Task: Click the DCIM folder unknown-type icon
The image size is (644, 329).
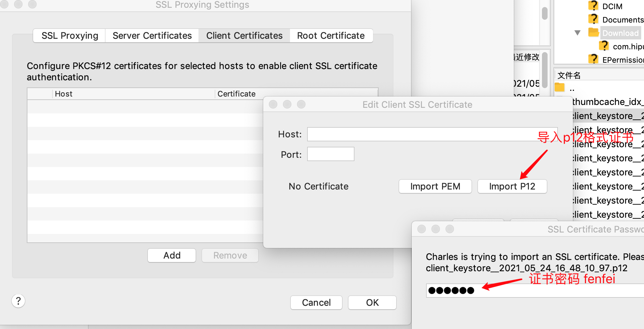Action: click(x=593, y=6)
